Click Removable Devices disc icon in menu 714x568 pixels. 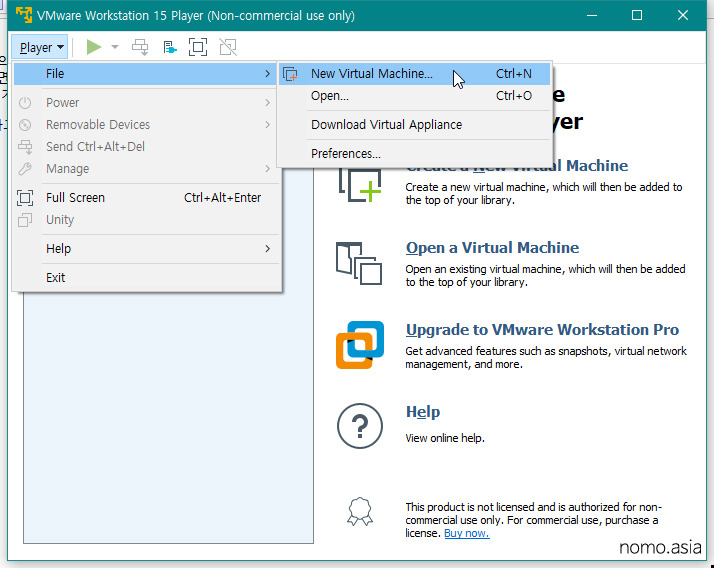click(25, 125)
